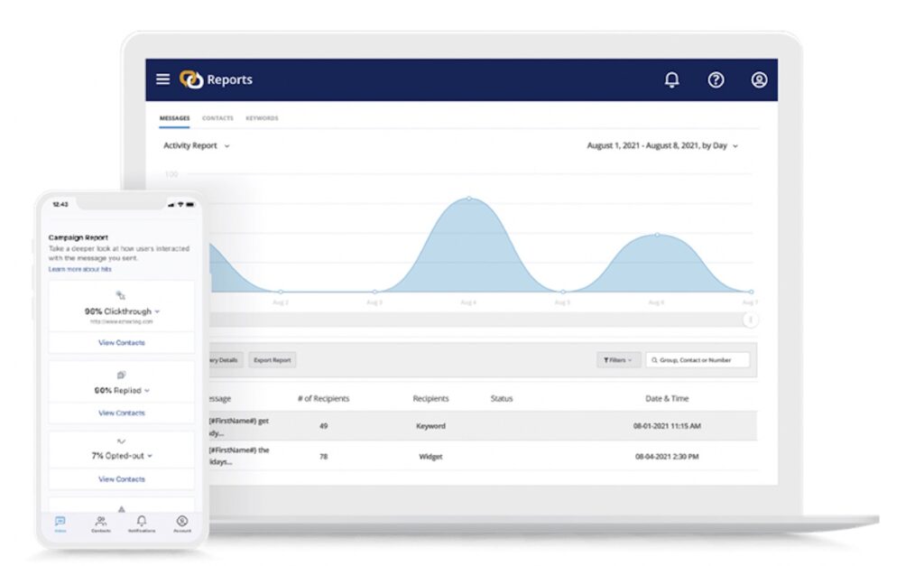The image size is (924, 566).
Task: Tap the icon above 7% Opted-out
Action: (x=122, y=441)
